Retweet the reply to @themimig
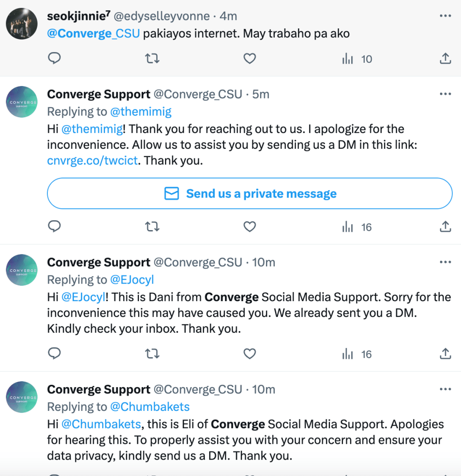The height and width of the screenshot is (476, 461). pos(152,227)
